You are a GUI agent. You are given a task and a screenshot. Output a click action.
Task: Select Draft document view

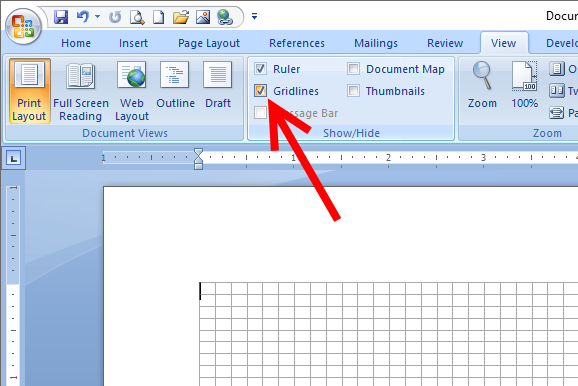click(x=218, y=86)
